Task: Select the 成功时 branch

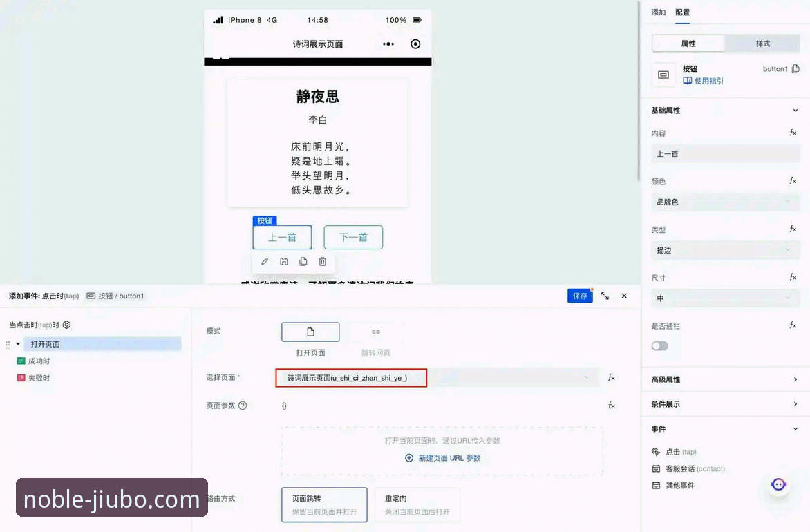Action: pyautogui.click(x=34, y=361)
